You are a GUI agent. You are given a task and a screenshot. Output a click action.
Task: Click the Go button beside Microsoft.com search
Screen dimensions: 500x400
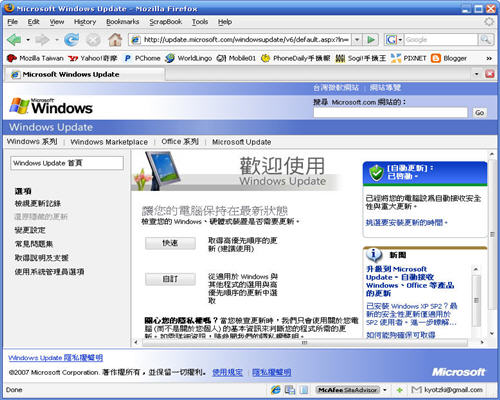click(x=479, y=113)
